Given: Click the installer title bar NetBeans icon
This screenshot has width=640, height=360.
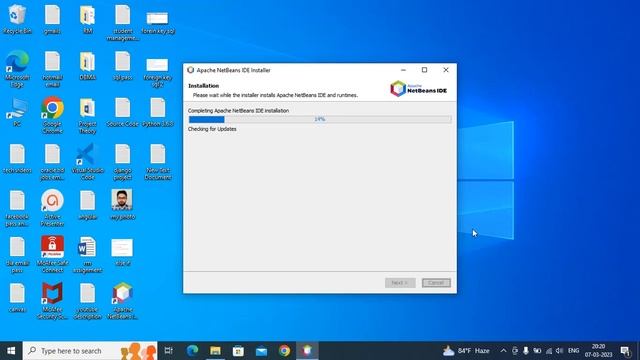Looking at the screenshot, I should coord(190,70).
